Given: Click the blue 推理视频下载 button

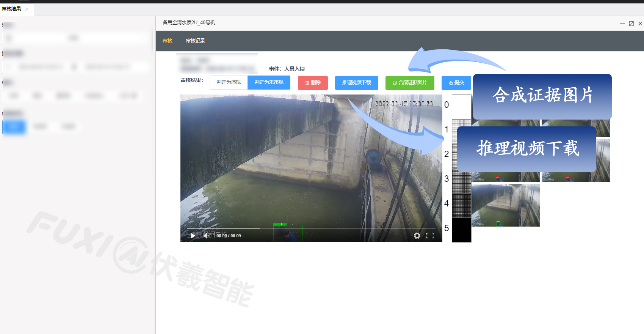Looking at the screenshot, I should point(357,83).
